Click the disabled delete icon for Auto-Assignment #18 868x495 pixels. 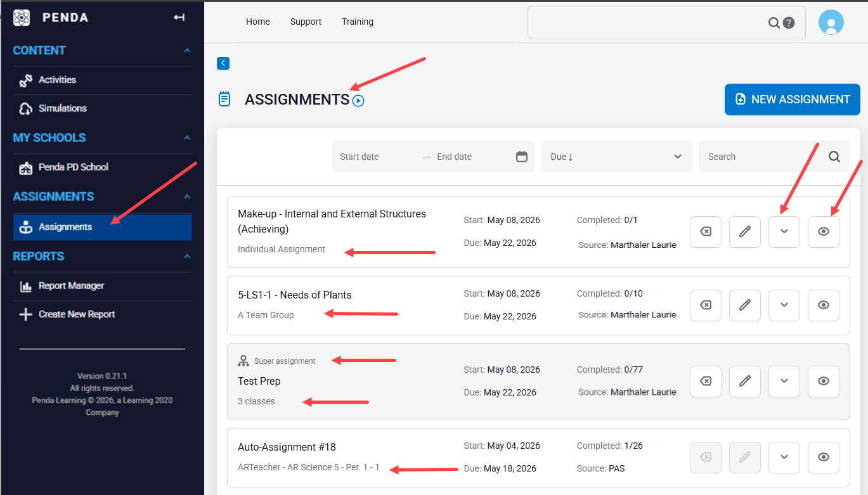[x=706, y=458]
